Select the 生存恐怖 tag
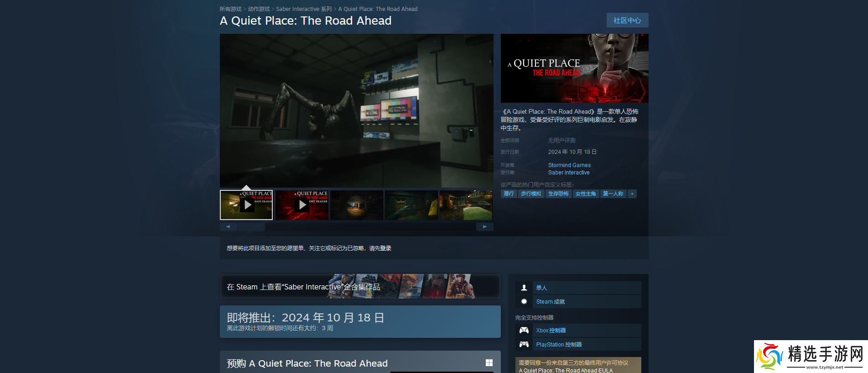Viewport: 868px width, 373px height. (x=558, y=194)
